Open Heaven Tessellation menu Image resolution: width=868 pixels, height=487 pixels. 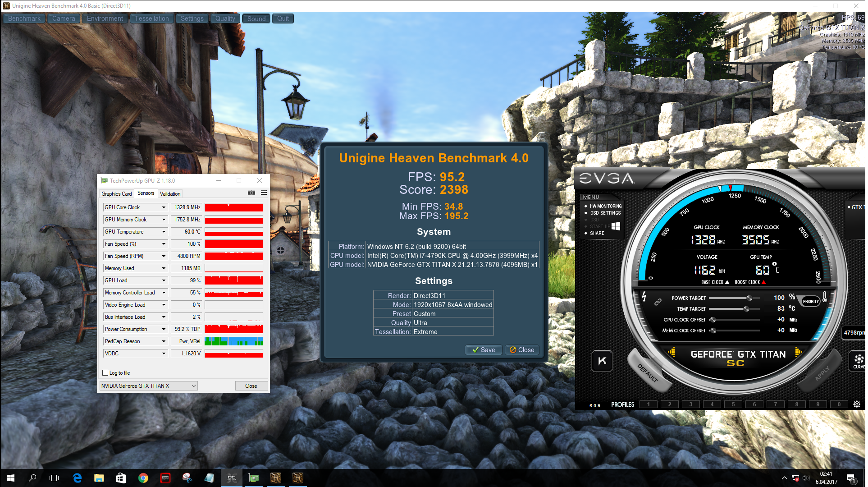pos(152,18)
